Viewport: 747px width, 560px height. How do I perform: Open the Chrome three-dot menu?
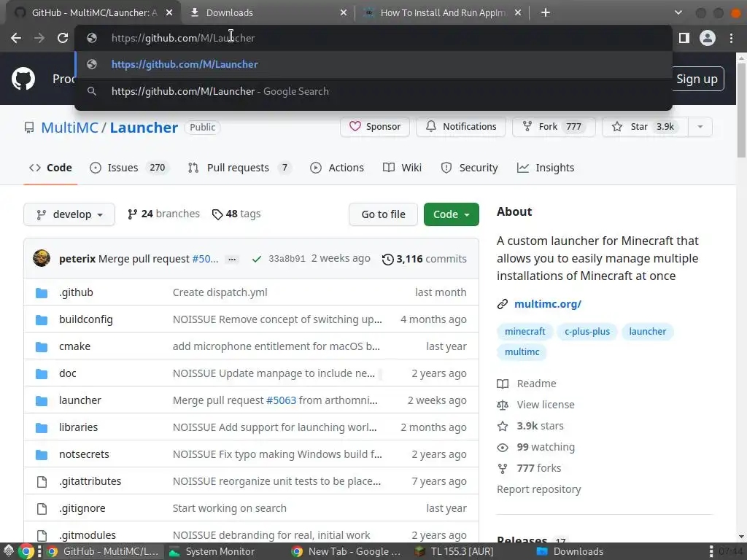coord(731,38)
